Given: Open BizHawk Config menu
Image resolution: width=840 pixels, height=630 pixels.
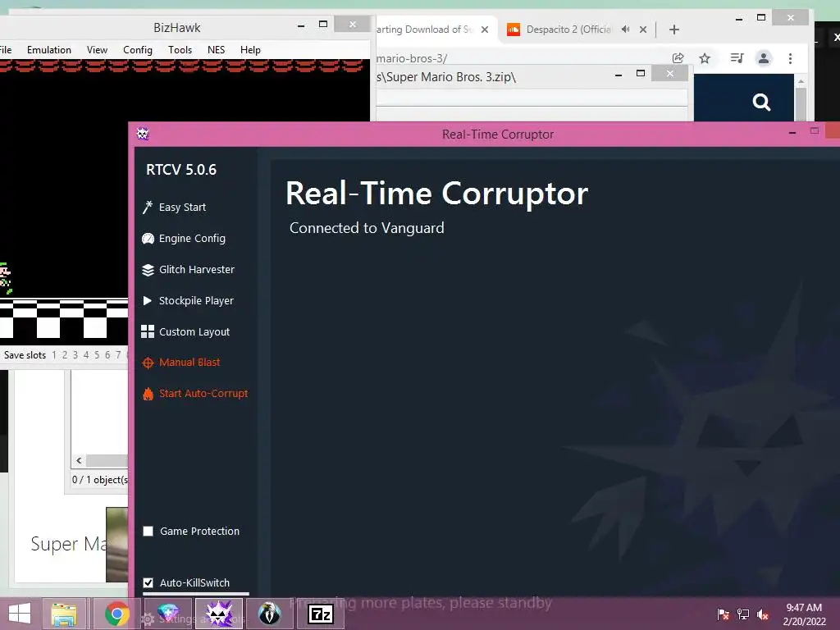Looking at the screenshot, I should click(138, 50).
